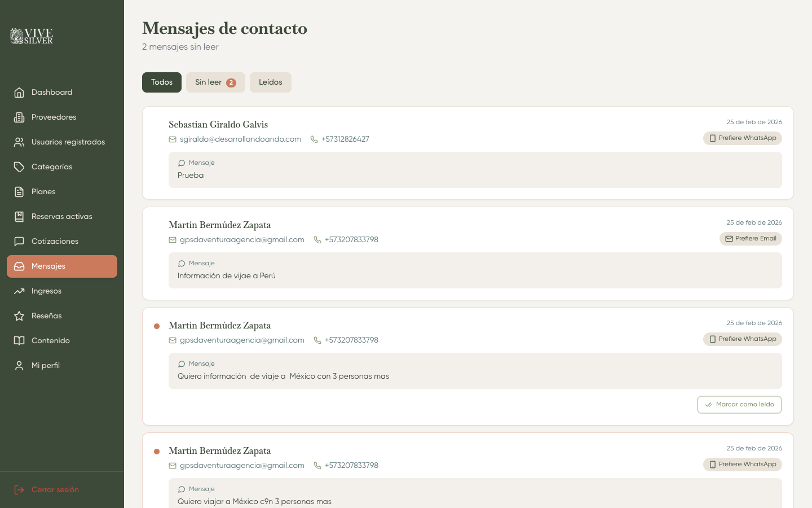Select the Todos filter tab
Viewport: 812px width, 508px height.
click(162, 82)
